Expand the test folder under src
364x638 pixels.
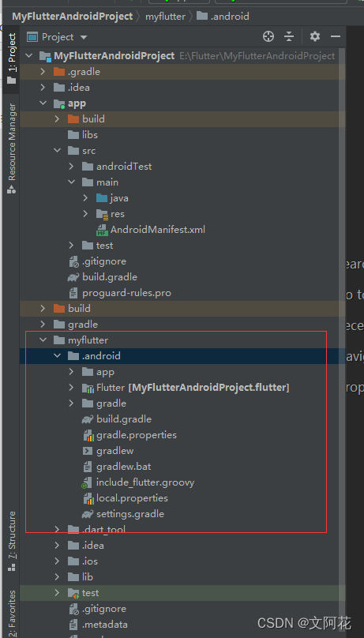tap(72, 246)
